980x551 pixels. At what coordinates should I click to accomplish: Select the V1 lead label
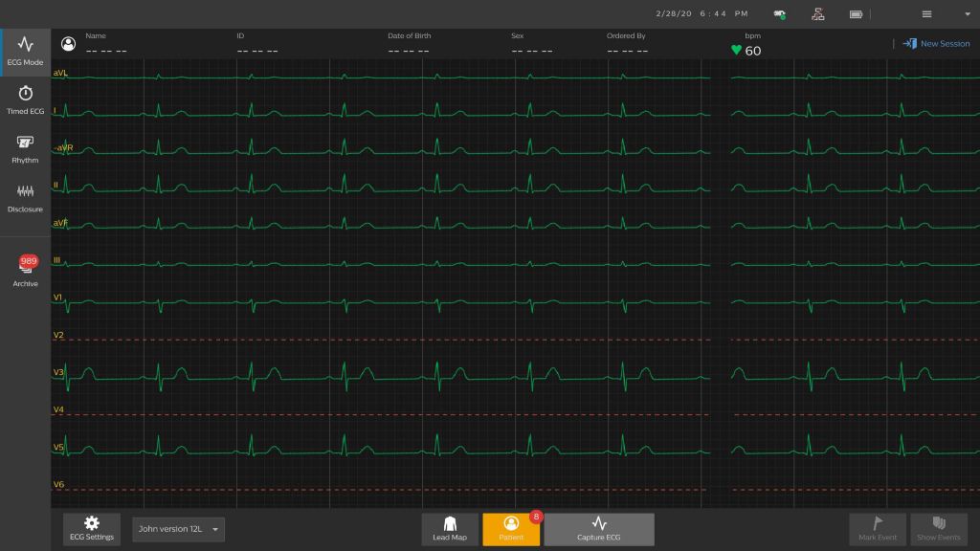(x=57, y=298)
